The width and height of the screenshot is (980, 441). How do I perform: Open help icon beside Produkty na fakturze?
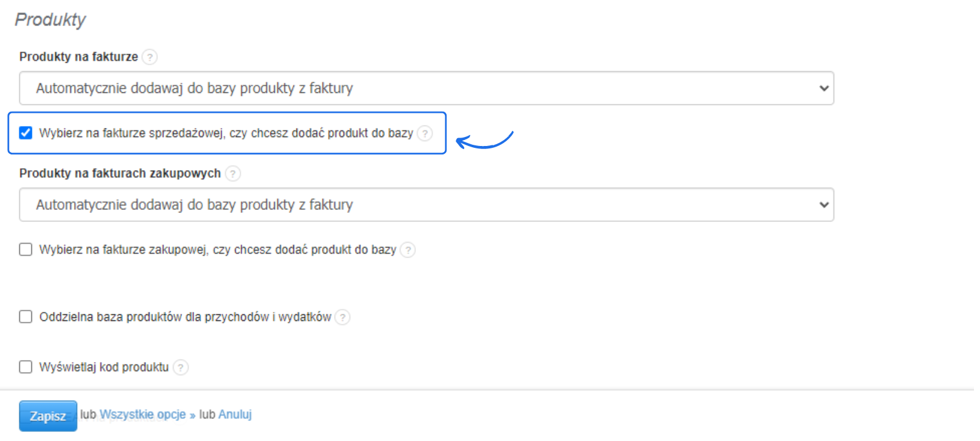click(x=150, y=57)
